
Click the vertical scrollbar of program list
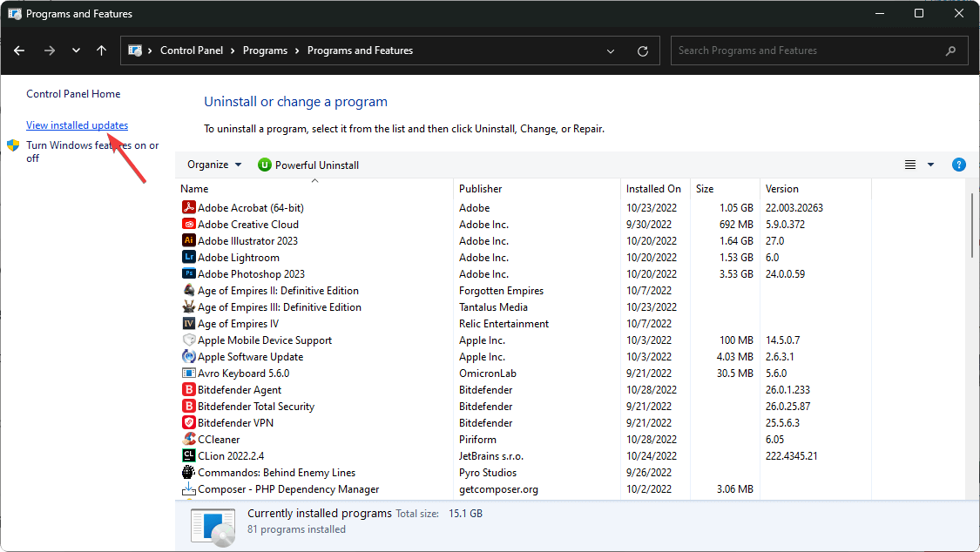[x=972, y=226]
